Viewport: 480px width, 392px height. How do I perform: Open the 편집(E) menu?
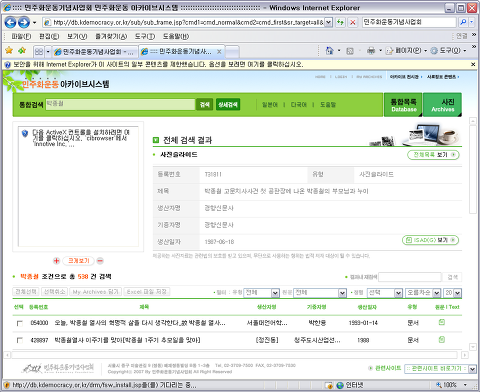[49, 36]
